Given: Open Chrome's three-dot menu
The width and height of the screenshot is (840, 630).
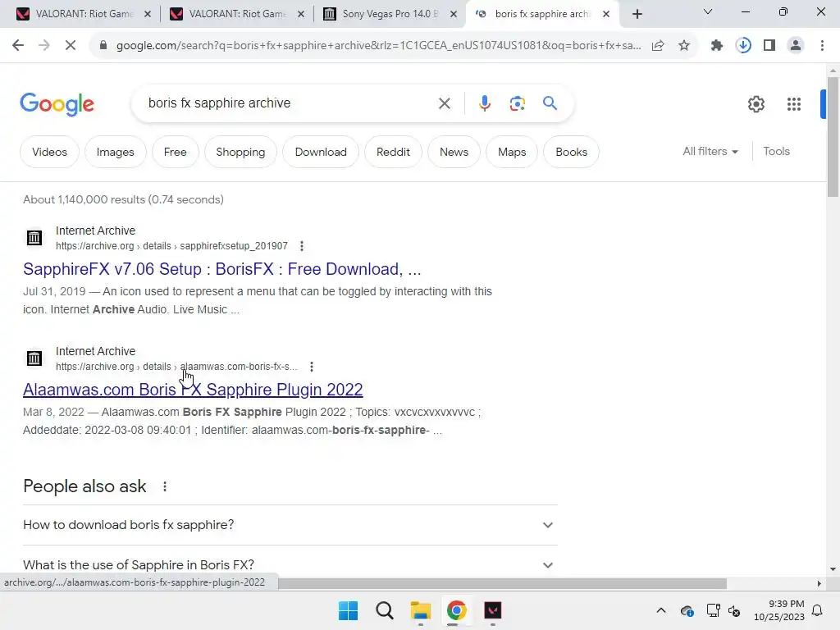Looking at the screenshot, I should pyautogui.click(x=822, y=46).
